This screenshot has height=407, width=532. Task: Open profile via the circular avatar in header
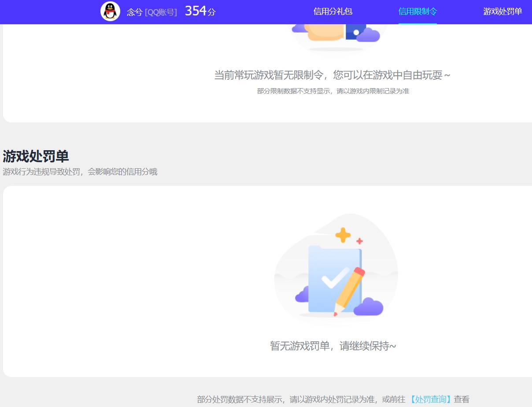110,11
